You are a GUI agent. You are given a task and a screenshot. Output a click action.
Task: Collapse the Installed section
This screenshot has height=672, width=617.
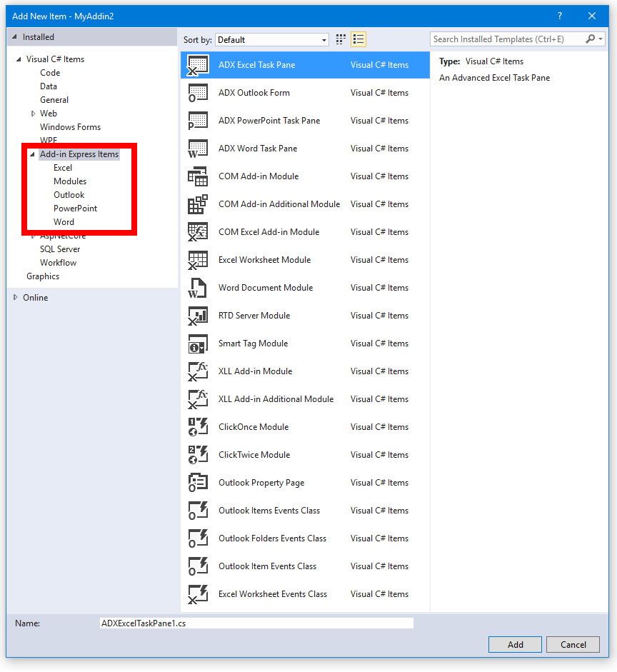(x=14, y=37)
